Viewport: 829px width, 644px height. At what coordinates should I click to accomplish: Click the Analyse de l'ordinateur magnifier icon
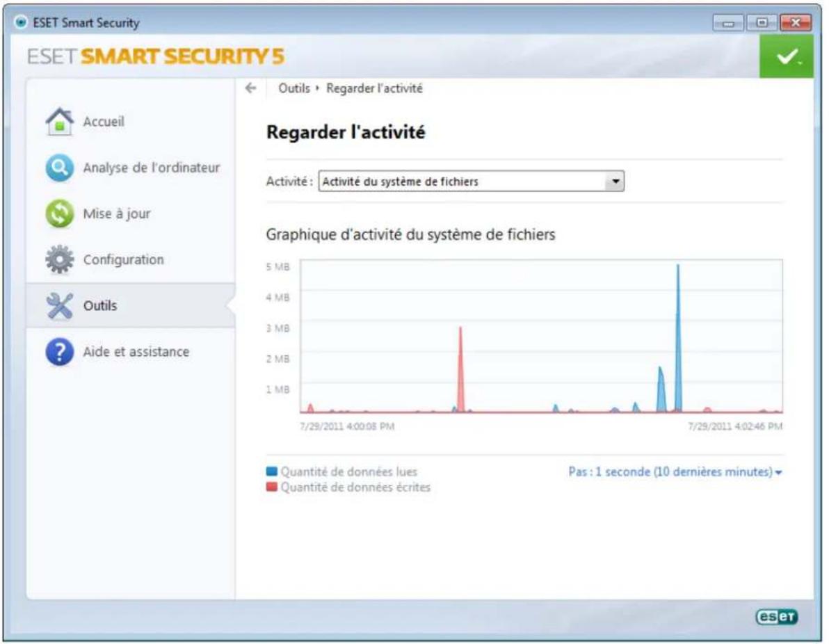60,168
